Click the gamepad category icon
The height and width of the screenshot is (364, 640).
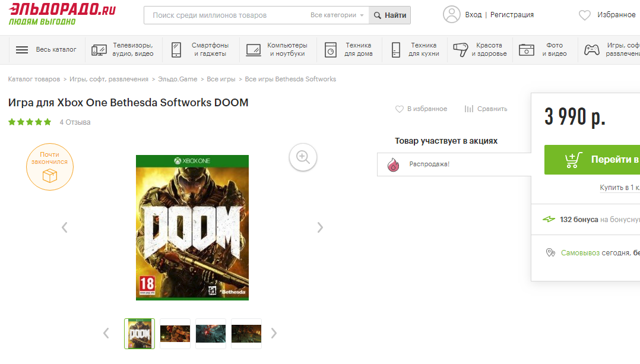pos(591,50)
